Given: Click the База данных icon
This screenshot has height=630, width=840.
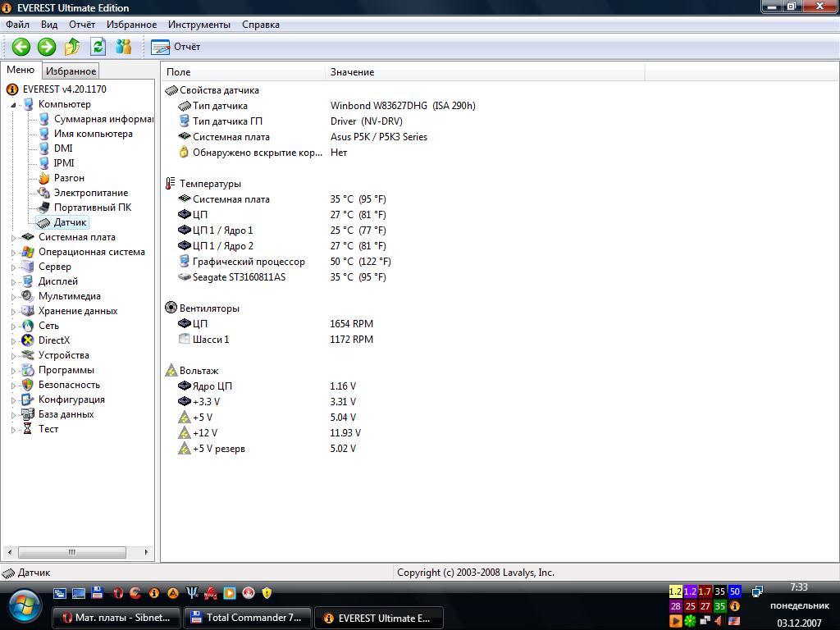Looking at the screenshot, I should (27, 414).
